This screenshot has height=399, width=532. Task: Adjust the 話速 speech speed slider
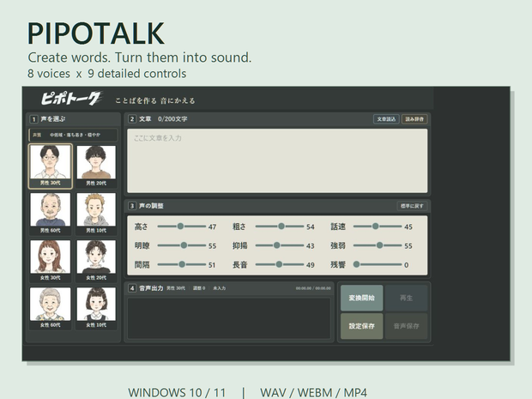[378, 227]
